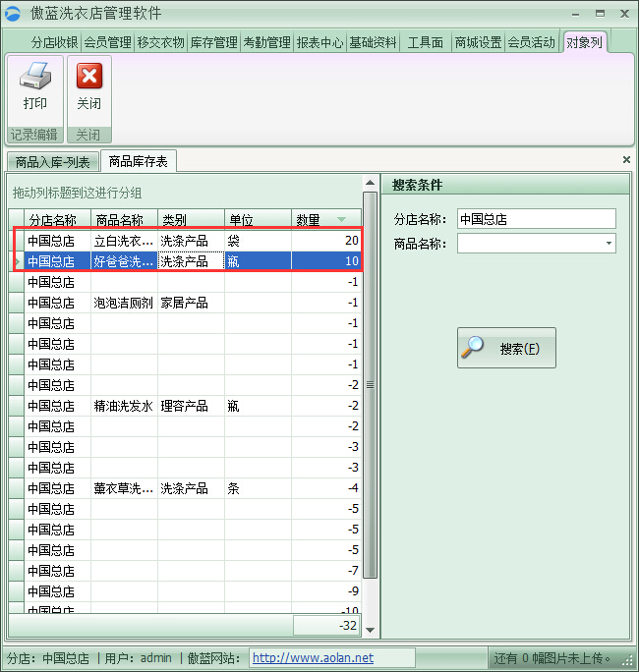Open the 基础资料 menu tab
This screenshot has width=639, height=672.
coord(373,42)
